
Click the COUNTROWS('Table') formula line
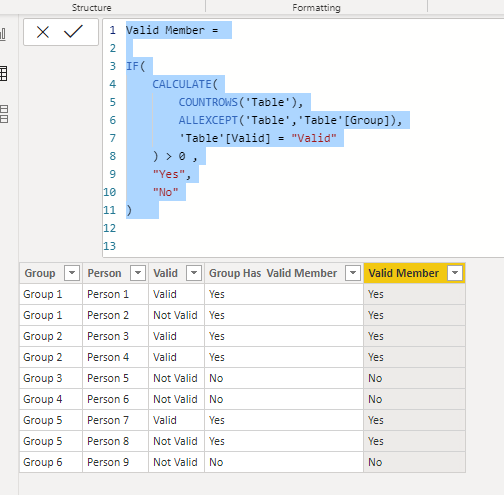[x=241, y=102]
